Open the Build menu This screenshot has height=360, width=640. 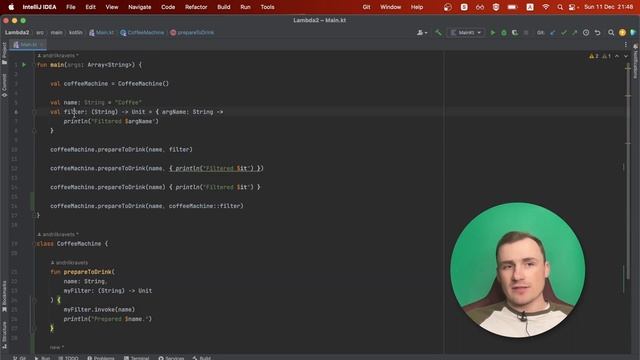click(224, 7)
